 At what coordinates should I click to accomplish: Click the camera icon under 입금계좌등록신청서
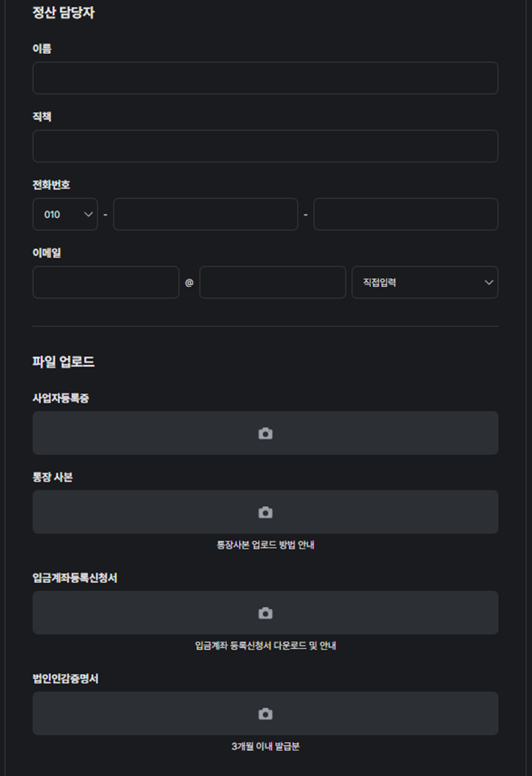tap(265, 613)
